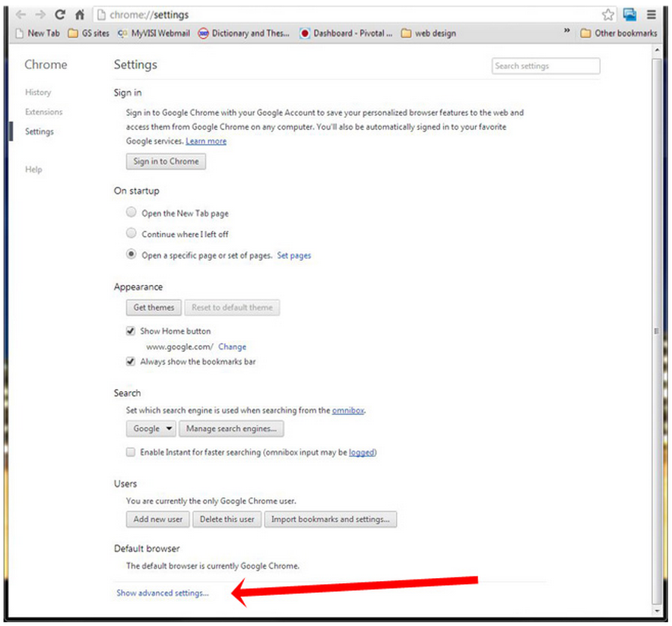Click the browser Back arrow
672x626 pixels.
pyautogui.click(x=21, y=15)
